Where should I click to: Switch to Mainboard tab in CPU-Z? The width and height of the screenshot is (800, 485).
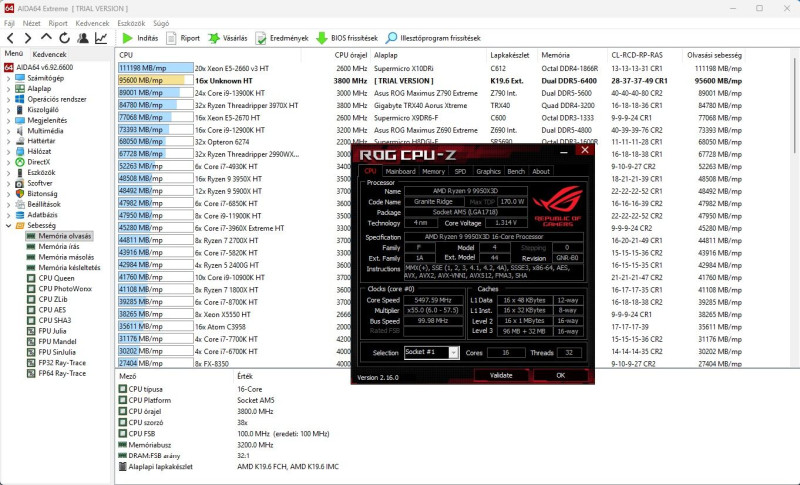pyautogui.click(x=400, y=171)
